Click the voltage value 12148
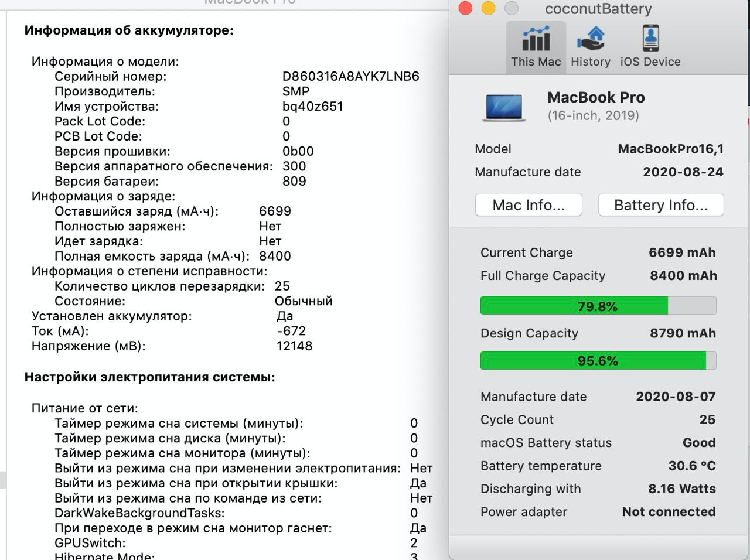Screen dimensions: 750x560 click(294, 346)
